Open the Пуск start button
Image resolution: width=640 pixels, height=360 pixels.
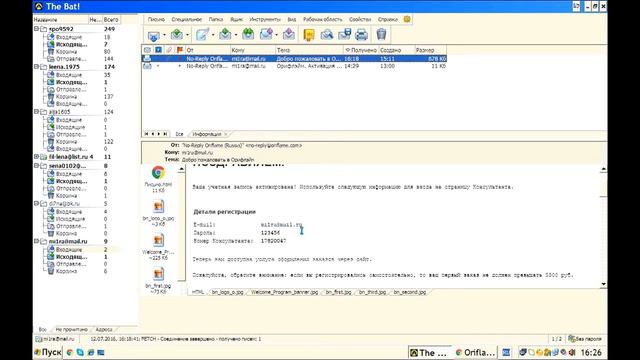pyautogui.click(x=48, y=352)
